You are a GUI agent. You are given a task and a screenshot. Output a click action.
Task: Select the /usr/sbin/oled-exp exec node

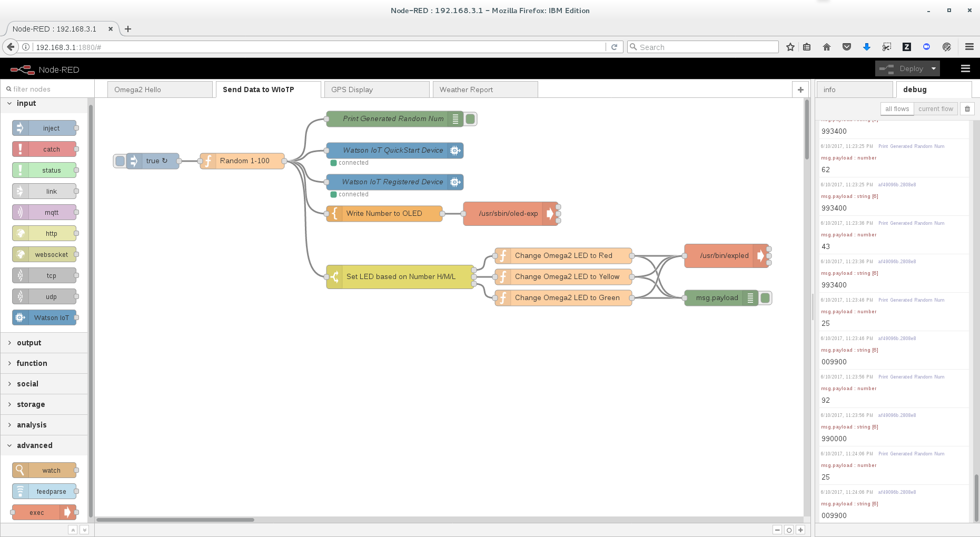tap(511, 214)
